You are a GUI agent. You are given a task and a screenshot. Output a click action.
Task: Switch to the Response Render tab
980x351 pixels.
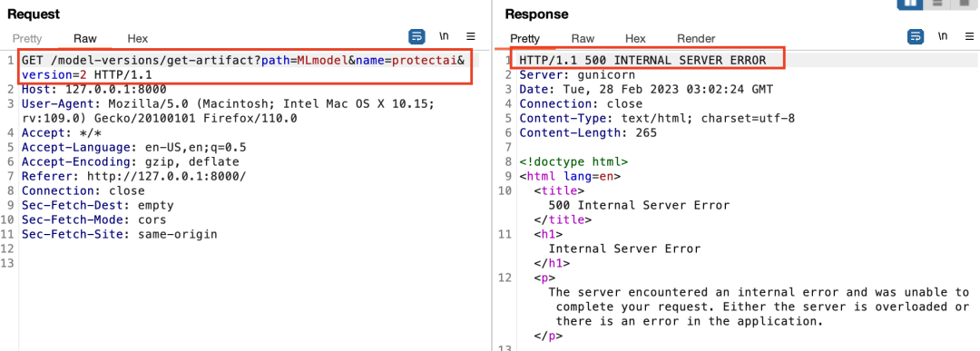tap(696, 39)
